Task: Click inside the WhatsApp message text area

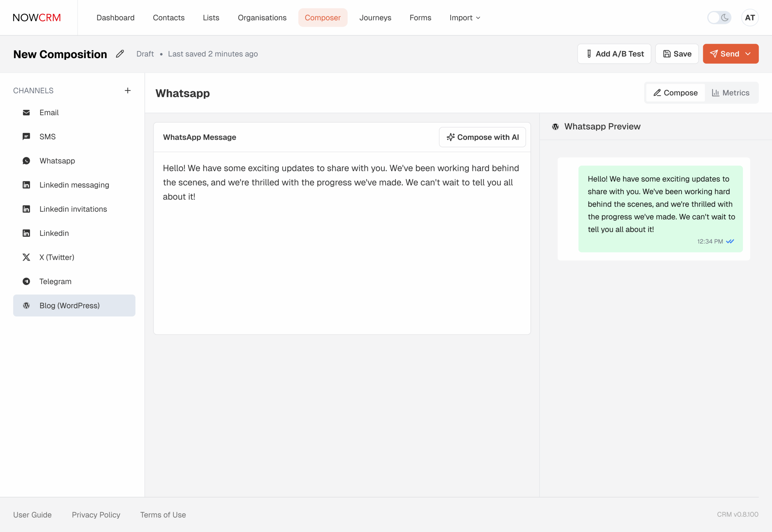Action: pos(342,243)
